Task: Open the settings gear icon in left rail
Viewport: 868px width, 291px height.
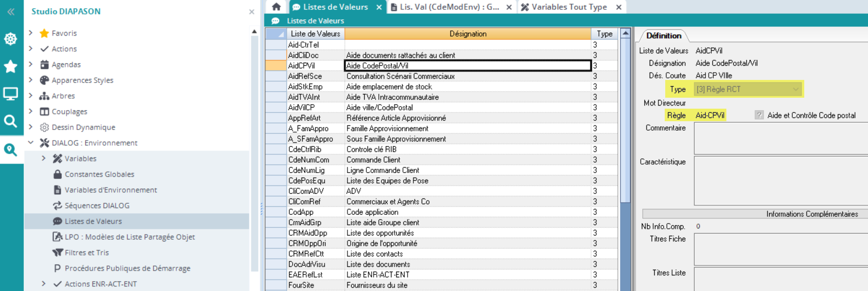Action: click(x=10, y=39)
